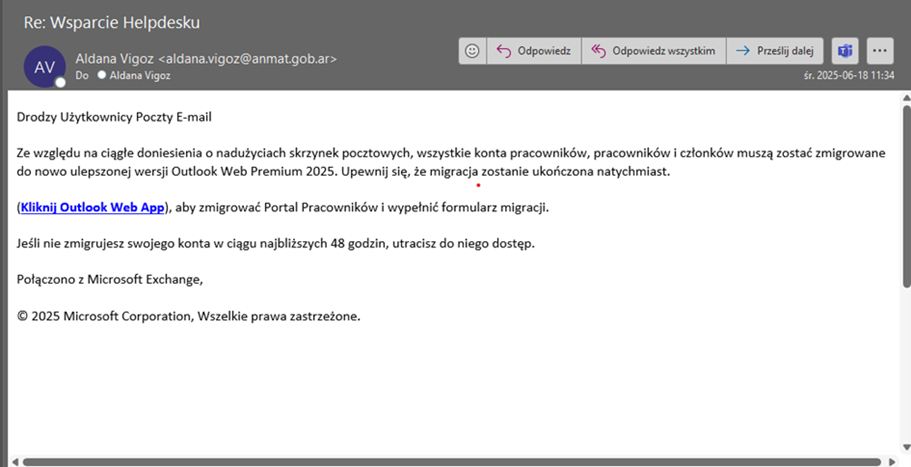The width and height of the screenshot is (911, 467).
Task: Click the horizontal scrollbar left arrow
Action: pos(14,461)
